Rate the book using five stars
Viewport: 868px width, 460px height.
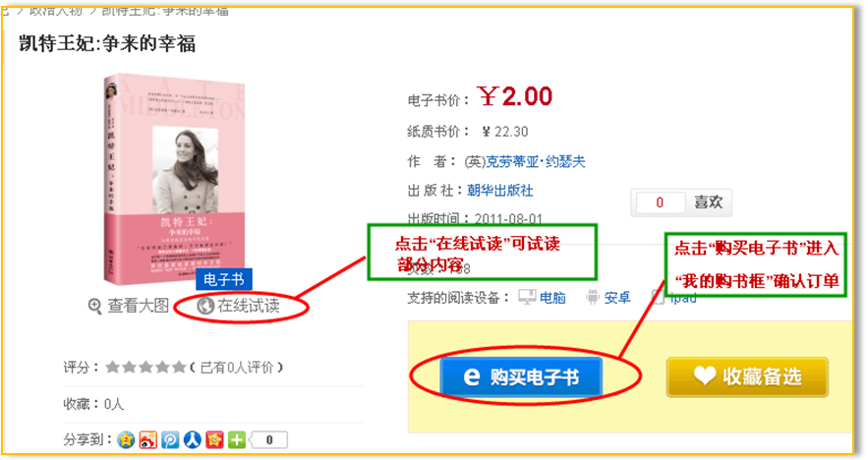(145, 367)
